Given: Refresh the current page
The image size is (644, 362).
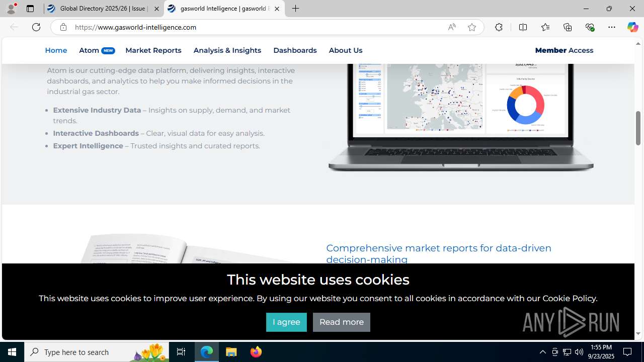Looking at the screenshot, I should (36, 27).
